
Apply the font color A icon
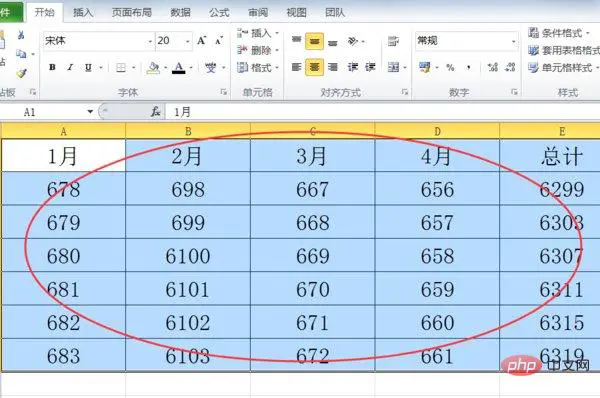click(178, 68)
